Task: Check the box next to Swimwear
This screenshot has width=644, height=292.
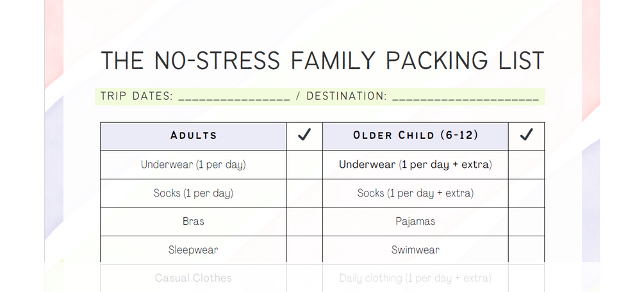Action: coord(527,249)
